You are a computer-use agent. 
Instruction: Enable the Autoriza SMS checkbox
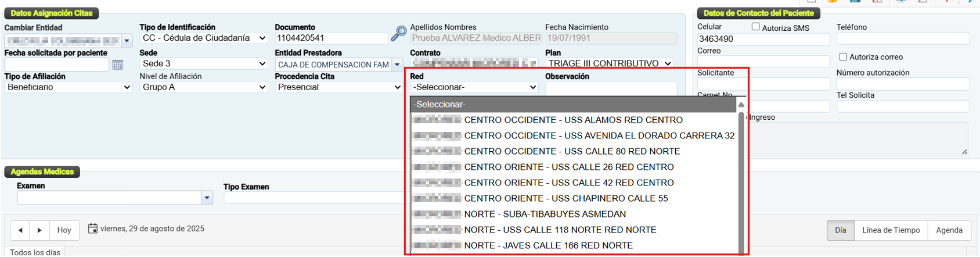[755, 27]
